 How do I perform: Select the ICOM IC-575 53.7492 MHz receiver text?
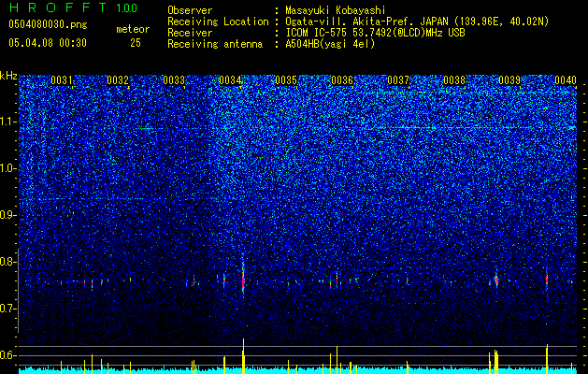coord(375,33)
